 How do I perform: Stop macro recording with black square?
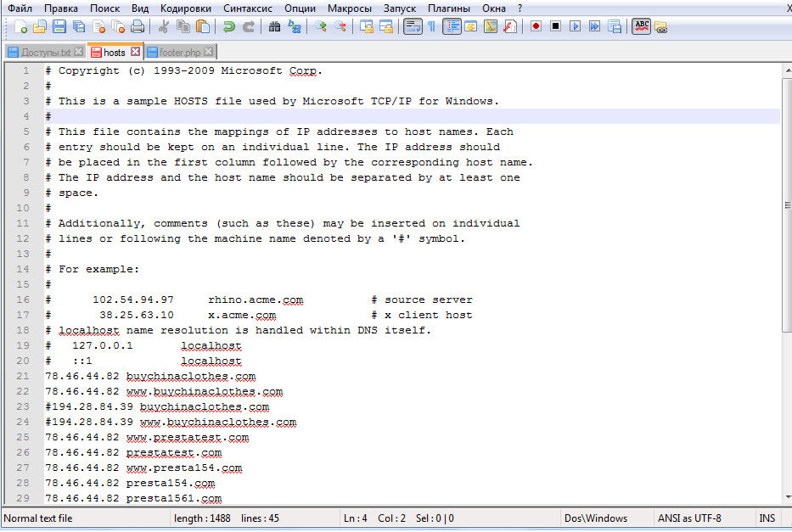tap(556, 26)
